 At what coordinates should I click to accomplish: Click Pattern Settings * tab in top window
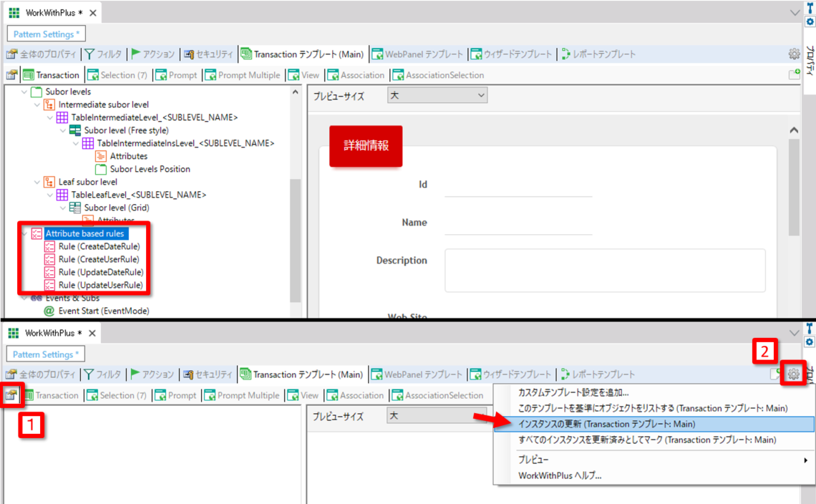(47, 34)
